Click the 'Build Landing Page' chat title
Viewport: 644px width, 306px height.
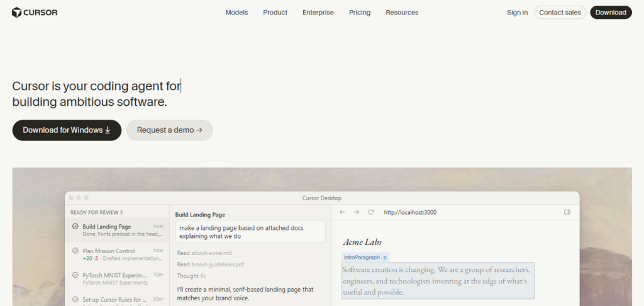pos(200,215)
